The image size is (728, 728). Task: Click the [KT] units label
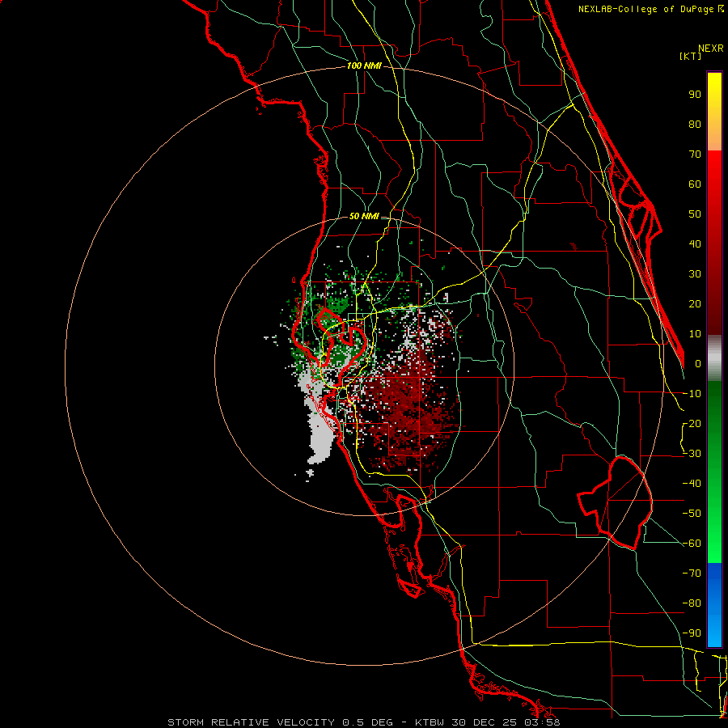pyautogui.click(x=691, y=56)
